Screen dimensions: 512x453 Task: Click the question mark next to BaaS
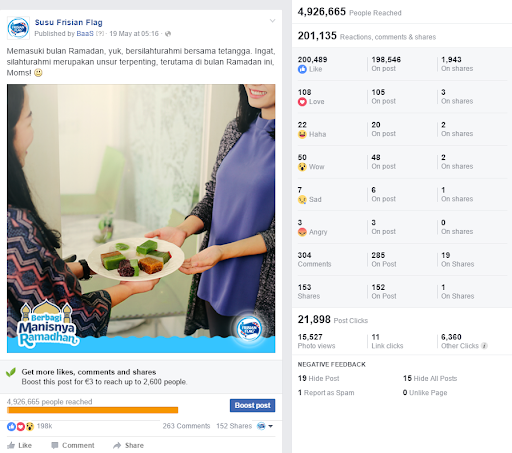click(100, 34)
